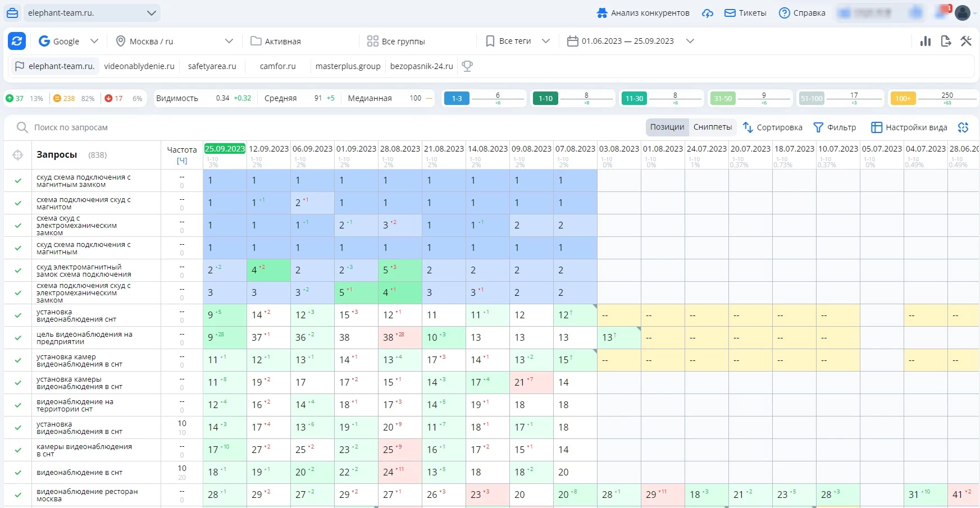The image size is (980, 508).
Task: Expand the date range 01.06.2023 — 25.09.2023
Action: (690, 41)
